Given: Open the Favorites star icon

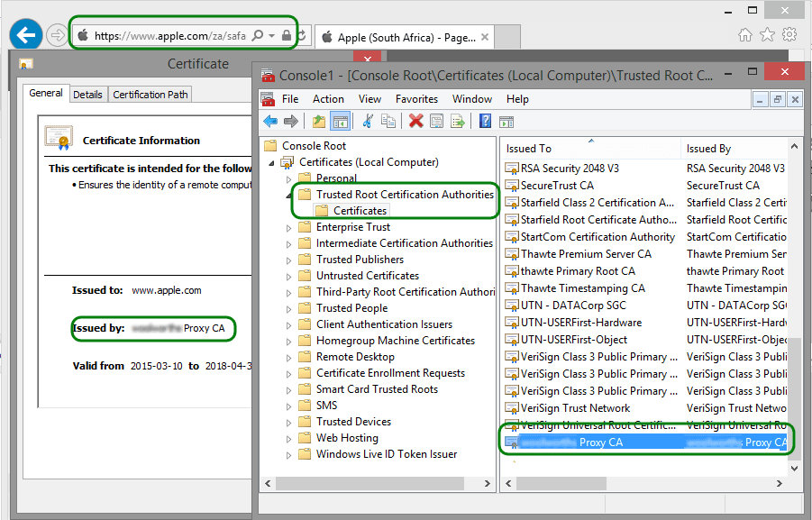Looking at the screenshot, I should pyautogui.click(x=767, y=35).
